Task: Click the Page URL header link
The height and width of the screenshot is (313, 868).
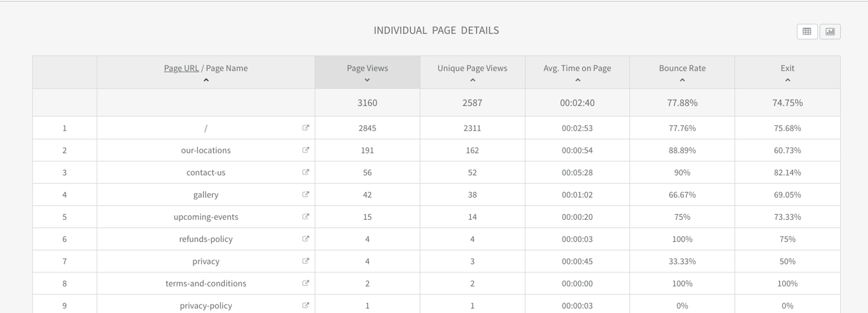Action: [181, 68]
